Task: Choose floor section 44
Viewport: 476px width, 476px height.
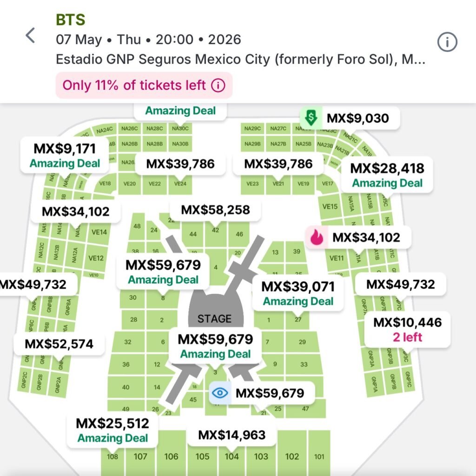Action: click(x=193, y=234)
